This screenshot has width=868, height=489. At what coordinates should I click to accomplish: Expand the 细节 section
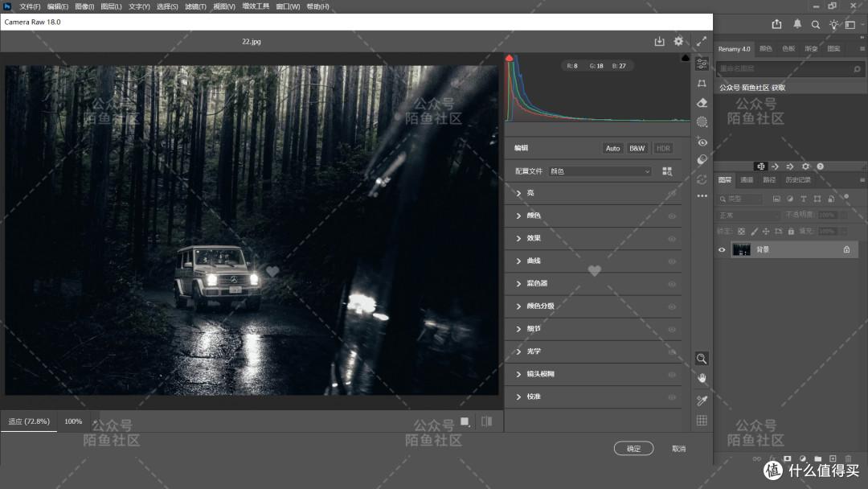[593, 329]
